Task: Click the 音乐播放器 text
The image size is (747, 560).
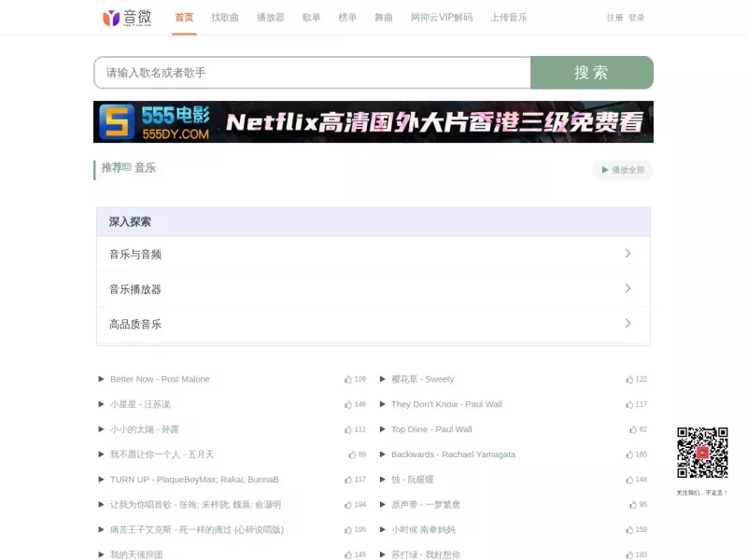Action: (x=135, y=289)
